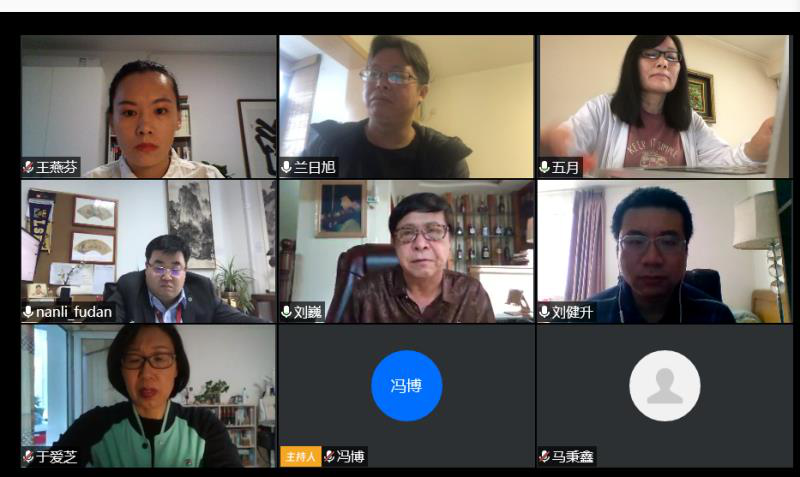
Task: Select the nanli_fudan video tile
Action: [x=148, y=251]
